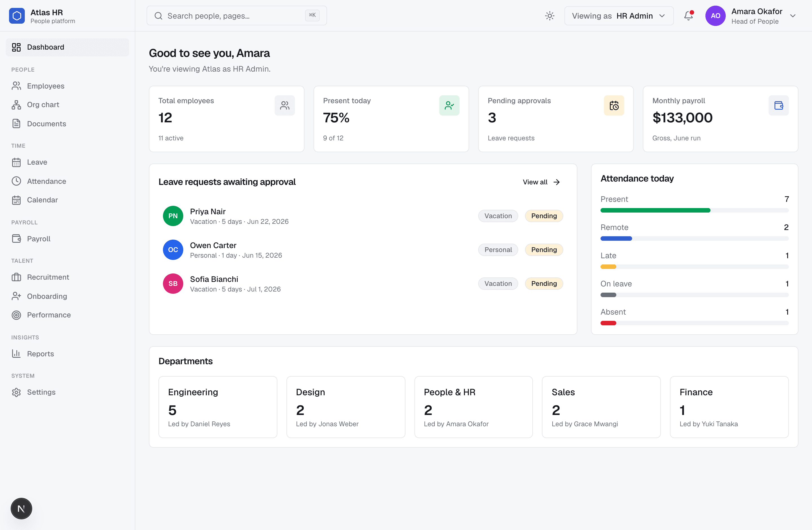Click the Pending approvals stat card
Screen dimensions: 812x530
click(556, 119)
